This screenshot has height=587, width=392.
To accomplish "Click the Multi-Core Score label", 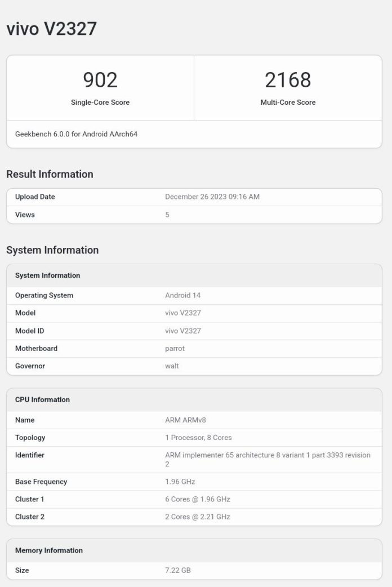I will (x=288, y=102).
